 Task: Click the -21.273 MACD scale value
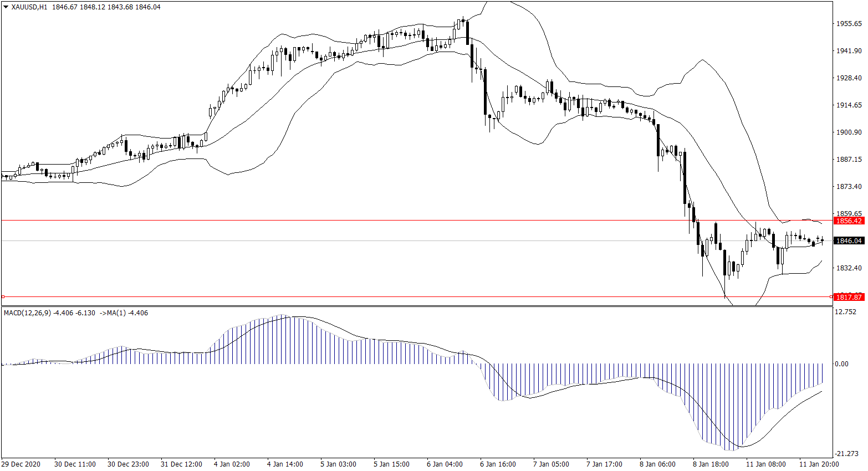point(846,454)
